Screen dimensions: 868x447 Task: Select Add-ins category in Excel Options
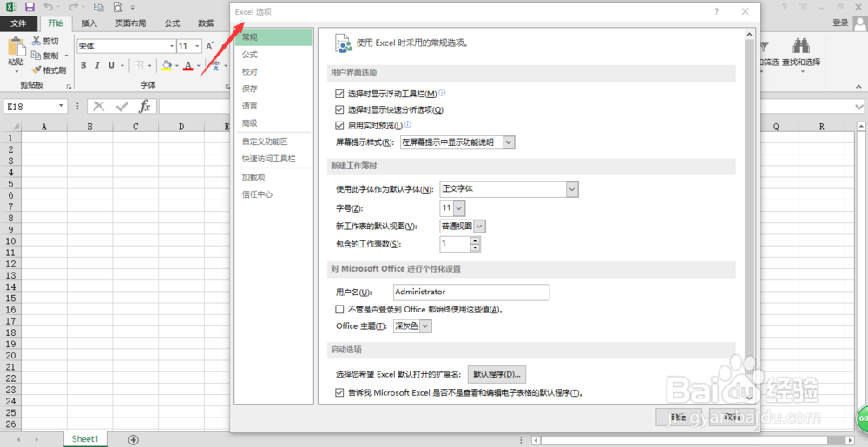274,177
